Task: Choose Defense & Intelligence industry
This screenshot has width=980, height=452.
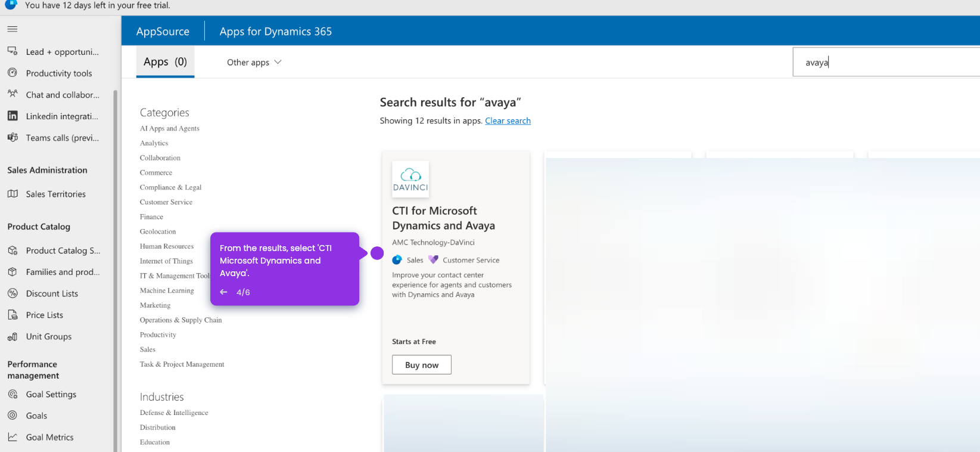Action: pyautogui.click(x=174, y=413)
